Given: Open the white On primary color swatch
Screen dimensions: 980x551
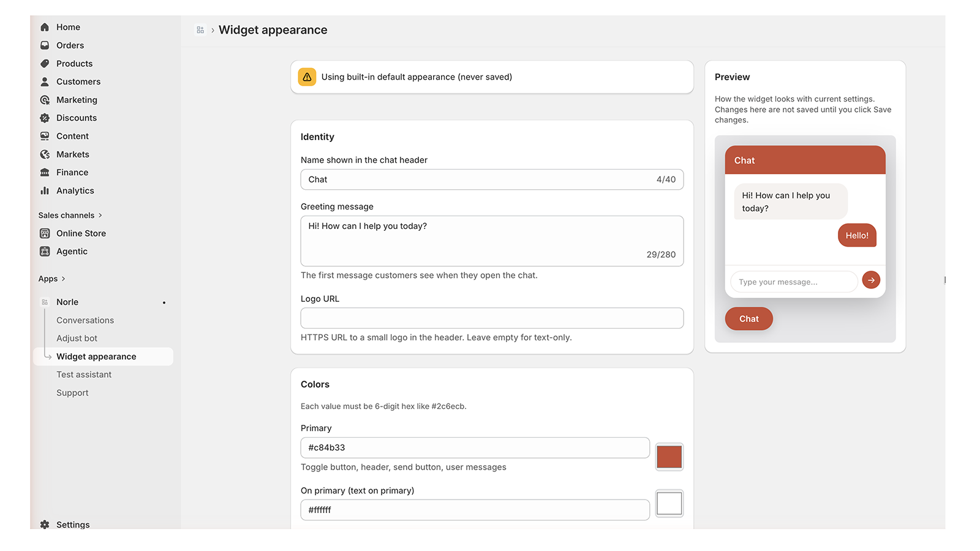Looking at the screenshot, I should point(669,504).
